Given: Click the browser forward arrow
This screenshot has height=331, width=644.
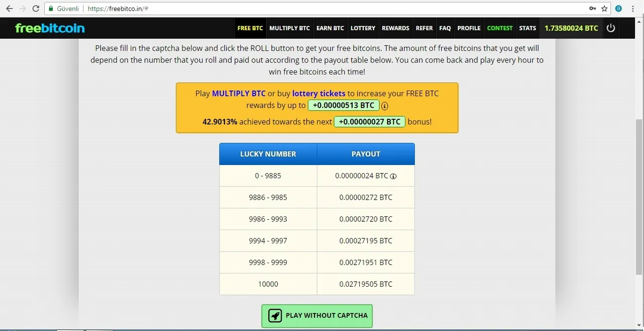Looking at the screenshot, I should (x=22, y=9).
